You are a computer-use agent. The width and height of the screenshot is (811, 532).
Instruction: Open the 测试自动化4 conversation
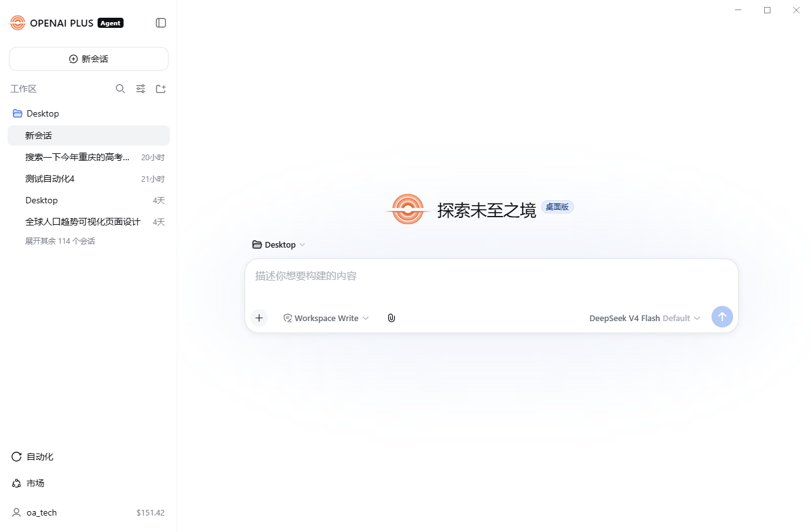point(89,179)
